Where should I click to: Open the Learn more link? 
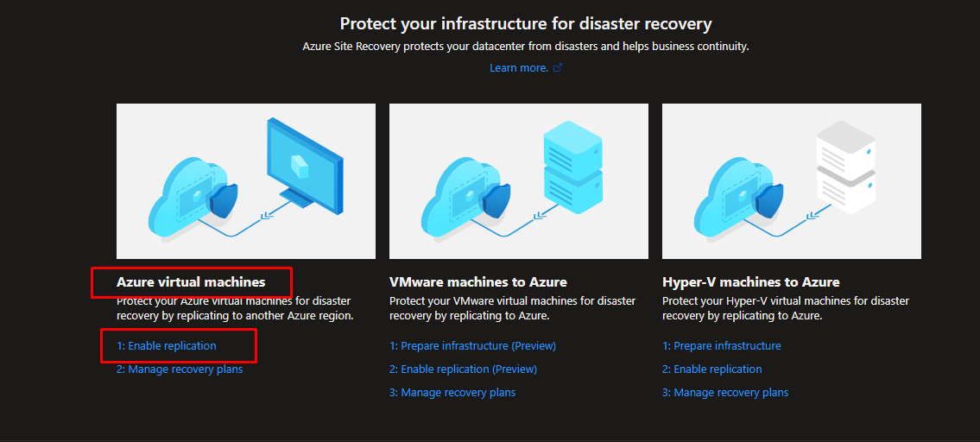pyautogui.click(x=519, y=67)
